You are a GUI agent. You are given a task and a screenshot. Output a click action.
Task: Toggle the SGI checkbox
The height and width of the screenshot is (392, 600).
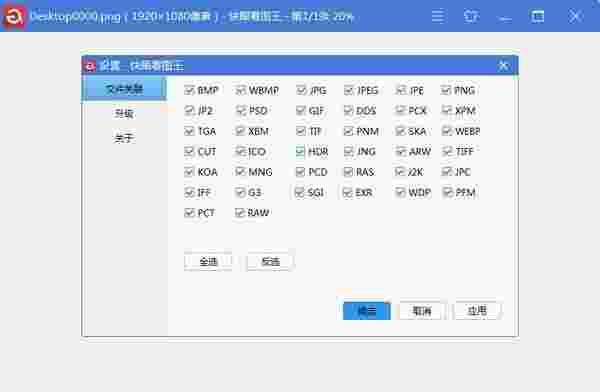click(300, 192)
